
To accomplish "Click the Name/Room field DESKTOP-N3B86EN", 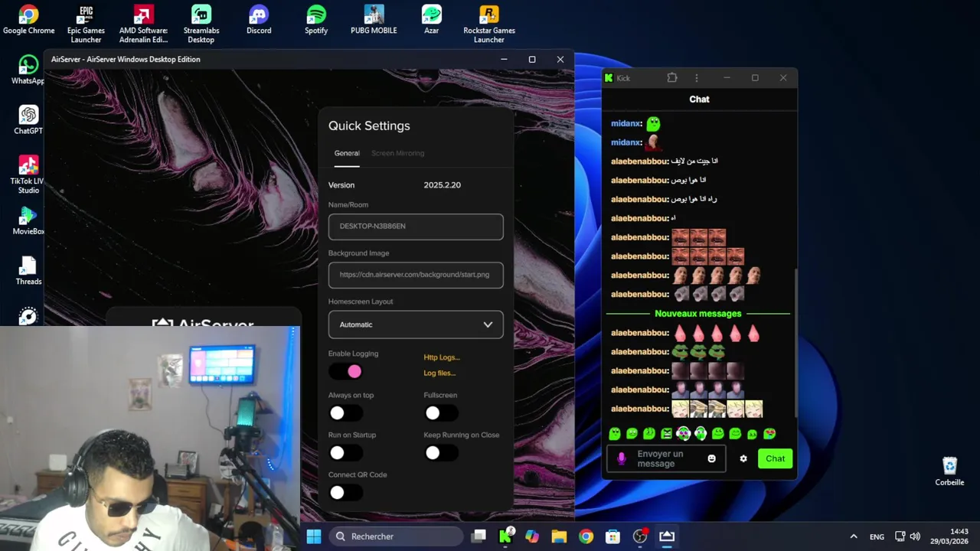I will pos(416,227).
